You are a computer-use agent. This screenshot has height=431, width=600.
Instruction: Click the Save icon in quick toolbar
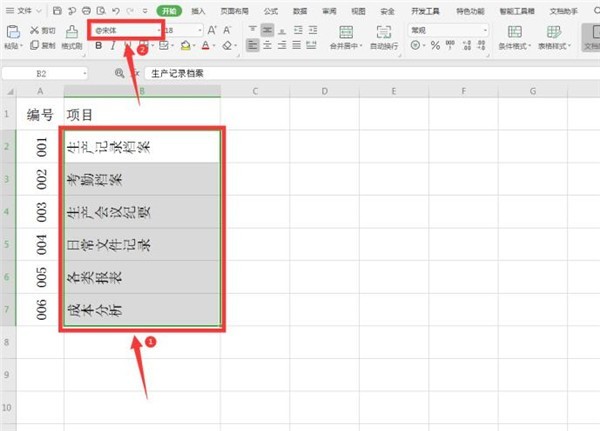pyautogui.click(x=58, y=10)
